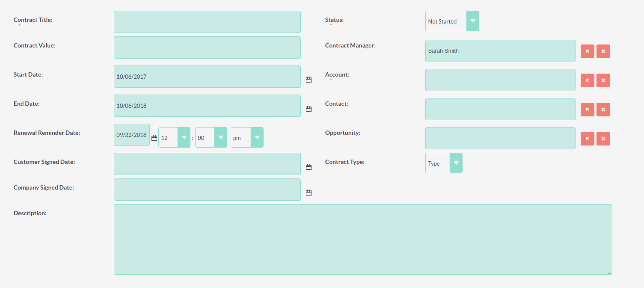Click inside the Description text area
The width and height of the screenshot is (644, 288).
click(x=362, y=239)
